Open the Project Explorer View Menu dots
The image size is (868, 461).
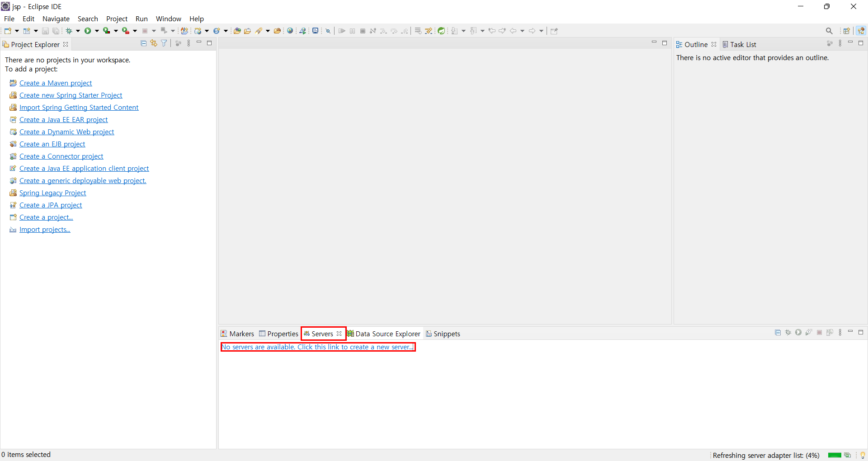point(189,43)
